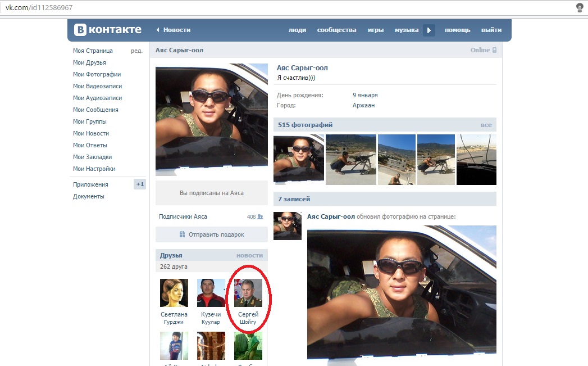Open Приложения in sidebar
The width and height of the screenshot is (588, 366).
(90, 184)
